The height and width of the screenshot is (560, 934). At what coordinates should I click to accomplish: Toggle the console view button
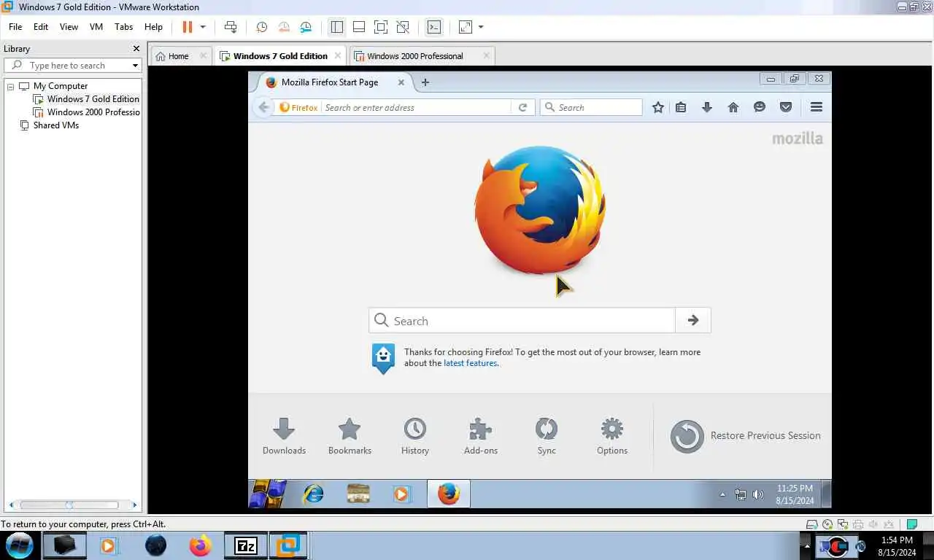(x=434, y=27)
